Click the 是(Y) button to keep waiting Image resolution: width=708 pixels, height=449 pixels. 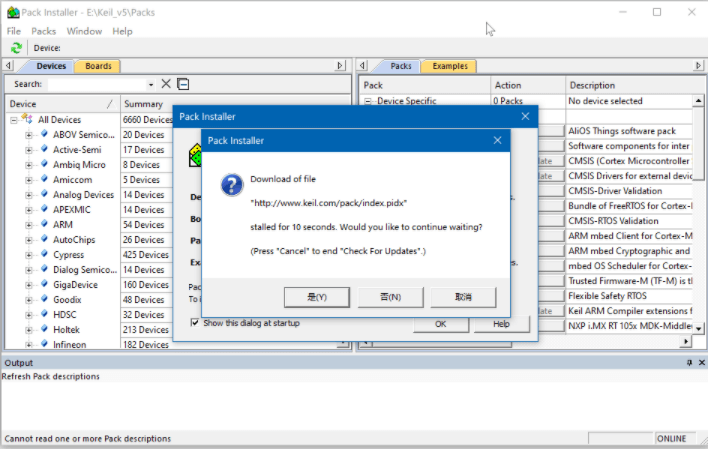[316, 297]
